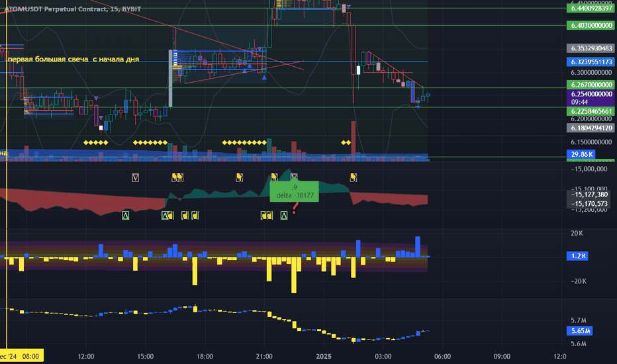Image resolution: width=617 pixels, height=364 pixels.
Task: Click the 6.2000000000 price scale value
Action: (x=591, y=119)
